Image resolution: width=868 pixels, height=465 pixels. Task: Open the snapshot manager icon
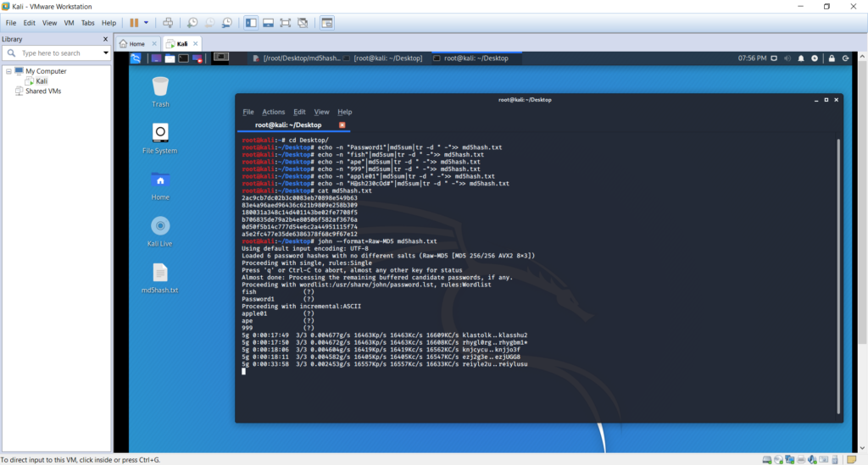click(x=227, y=23)
